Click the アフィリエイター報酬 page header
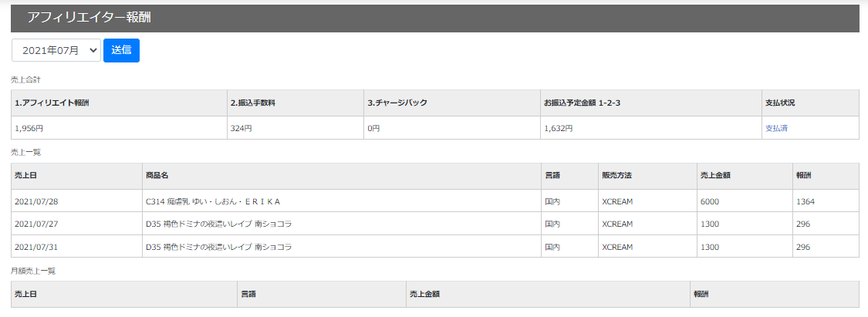868x317 pixels. (x=89, y=18)
